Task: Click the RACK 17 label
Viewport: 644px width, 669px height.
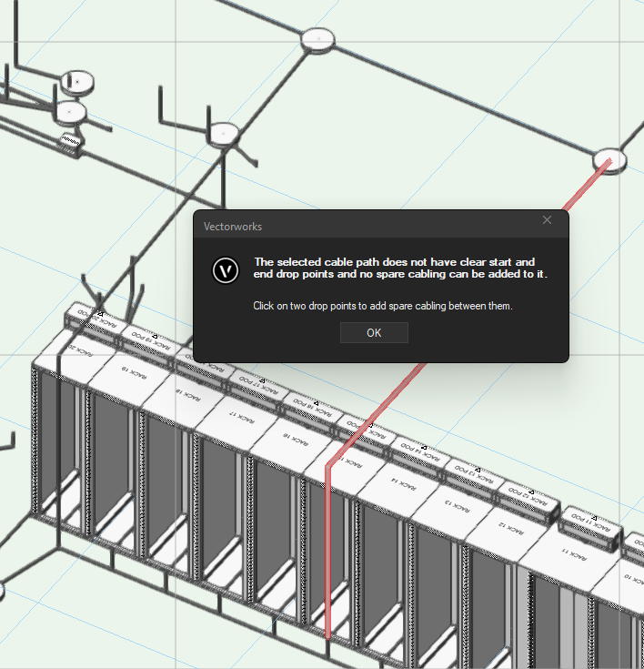Action: tap(240, 417)
